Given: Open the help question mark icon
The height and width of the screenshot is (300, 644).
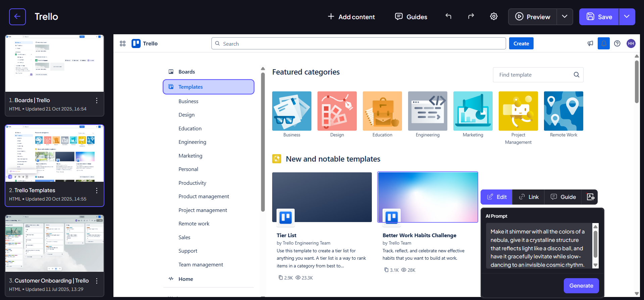Looking at the screenshot, I should coord(617,43).
